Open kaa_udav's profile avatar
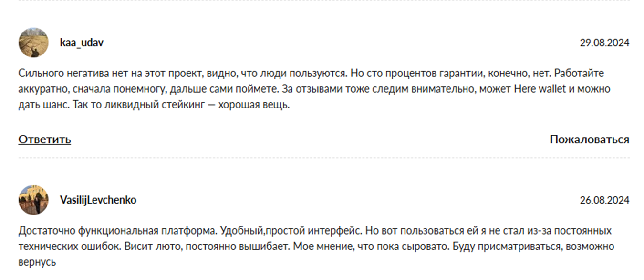The image size is (644, 280). 33,43
